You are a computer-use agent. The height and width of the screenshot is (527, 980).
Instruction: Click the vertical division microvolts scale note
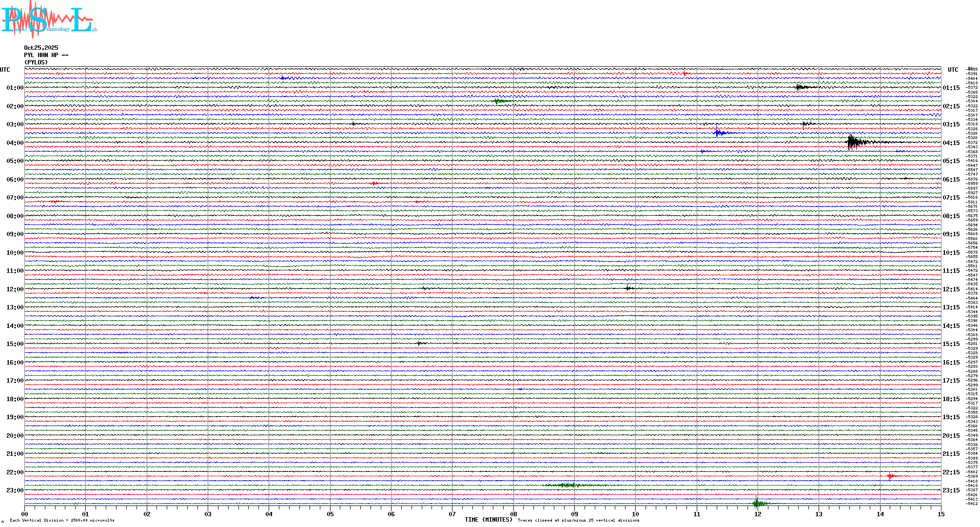(62, 520)
